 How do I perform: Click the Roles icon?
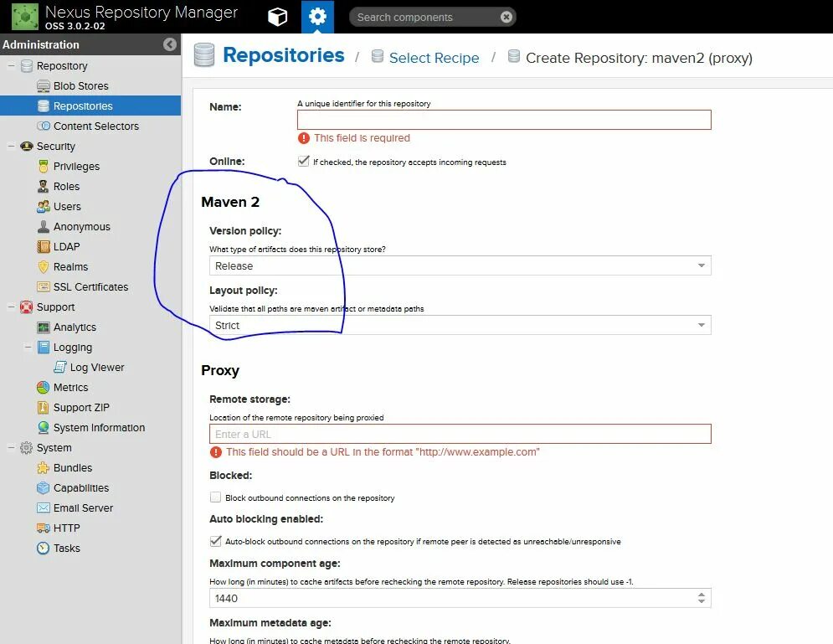point(43,187)
